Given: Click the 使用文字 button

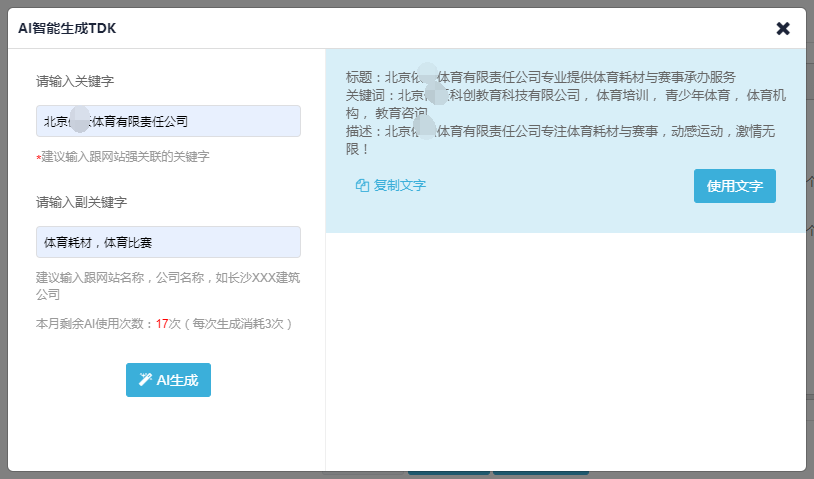Looking at the screenshot, I should tap(735, 186).
